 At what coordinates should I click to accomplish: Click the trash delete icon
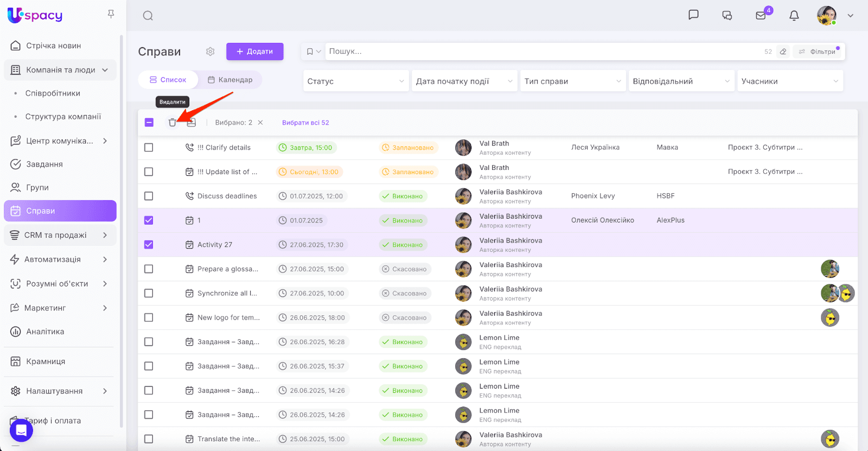coord(172,123)
